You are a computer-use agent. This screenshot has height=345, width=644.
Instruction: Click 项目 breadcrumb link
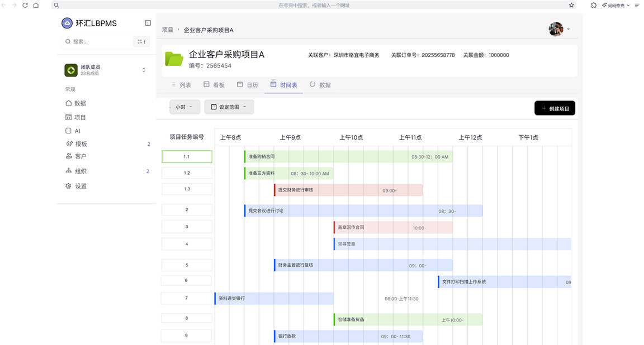[168, 30]
